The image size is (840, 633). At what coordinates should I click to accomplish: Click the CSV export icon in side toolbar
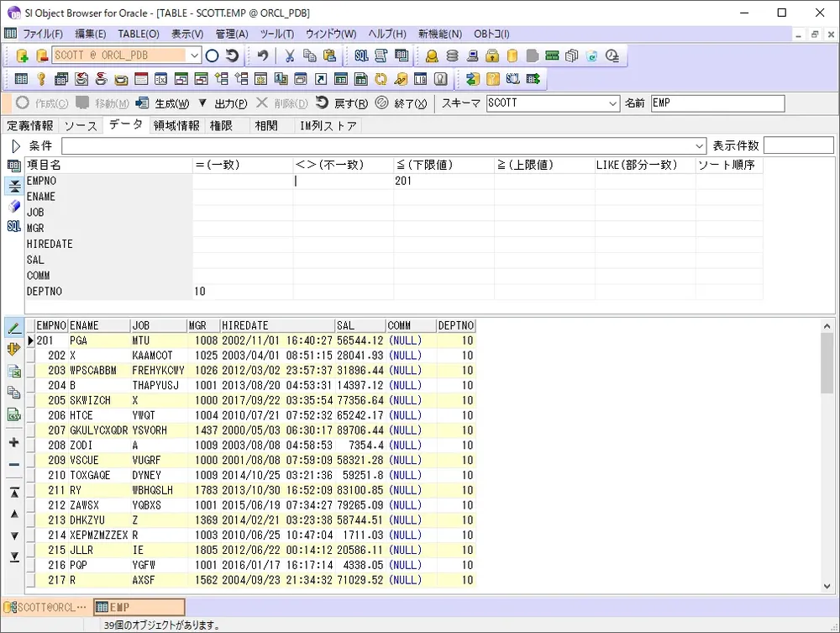coord(14,414)
